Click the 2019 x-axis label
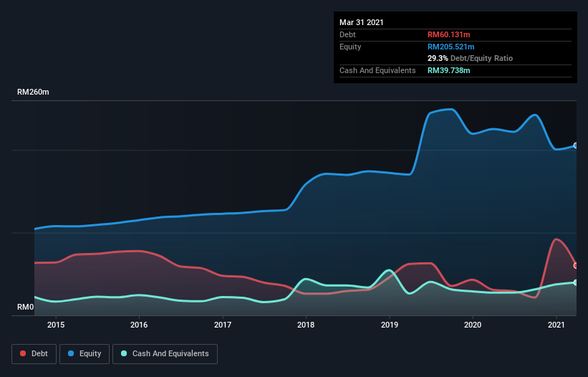Image resolution: width=588 pixels, height=377 pixels. click(390, 325)
